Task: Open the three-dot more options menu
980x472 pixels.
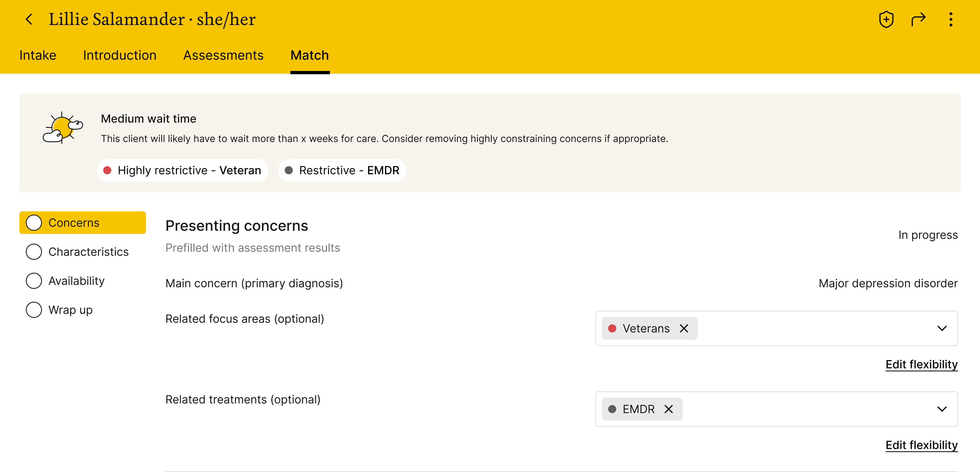Action: pos(950,19)
